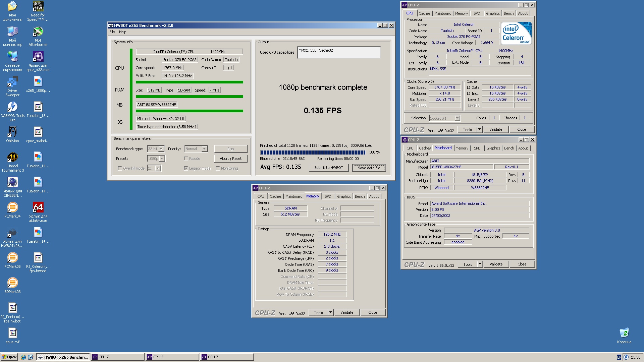
Task: Launch MSI Afterburner from the desktop
Action: 38,36
